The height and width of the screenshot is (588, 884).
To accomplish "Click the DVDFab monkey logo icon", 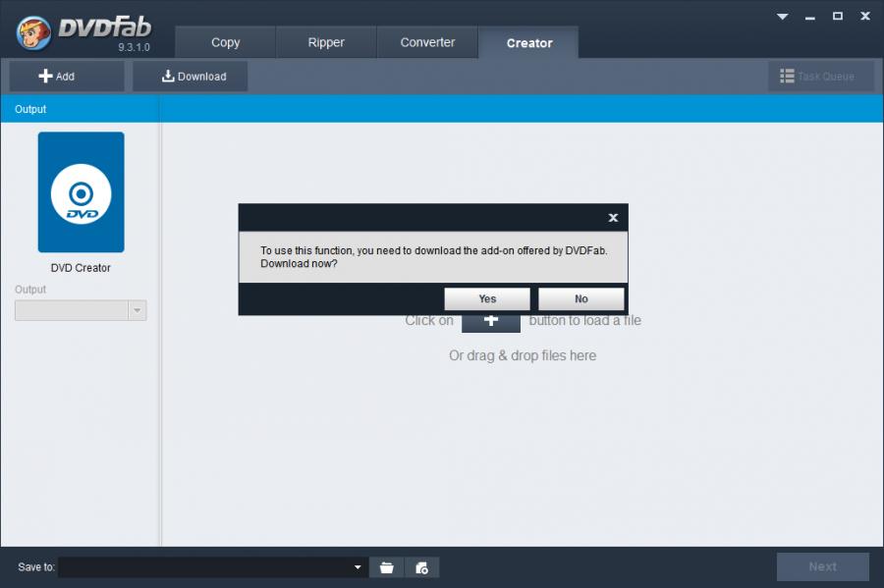I will (x=33, y=32).
